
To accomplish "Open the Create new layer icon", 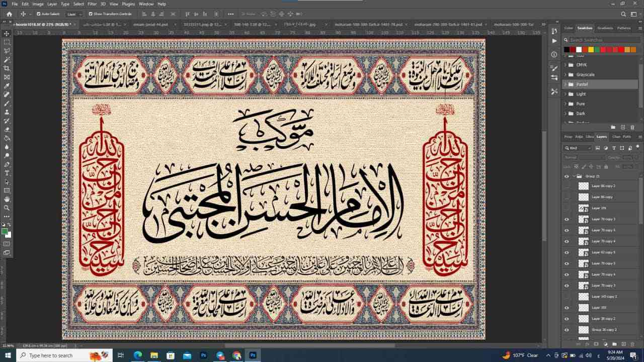I will coord(623,344).
